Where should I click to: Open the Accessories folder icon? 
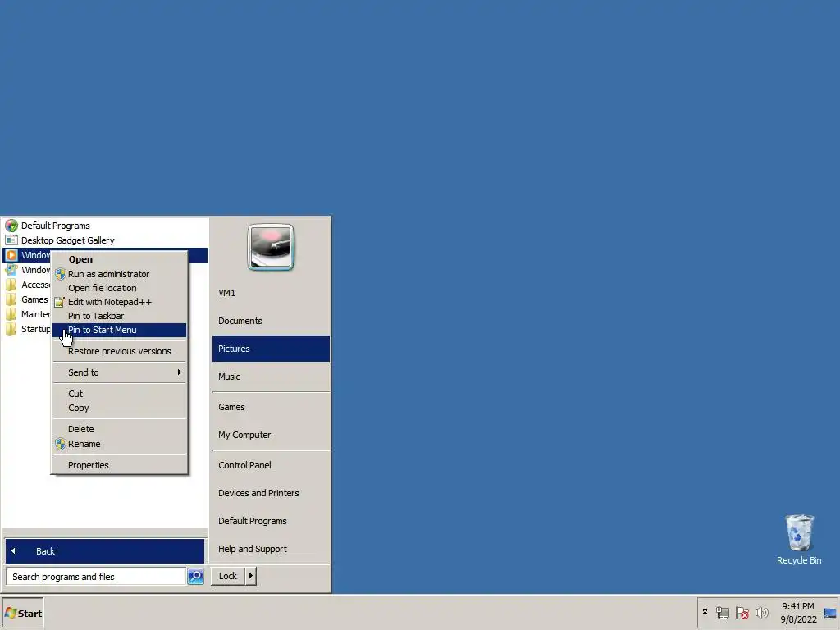pos(11,285)
